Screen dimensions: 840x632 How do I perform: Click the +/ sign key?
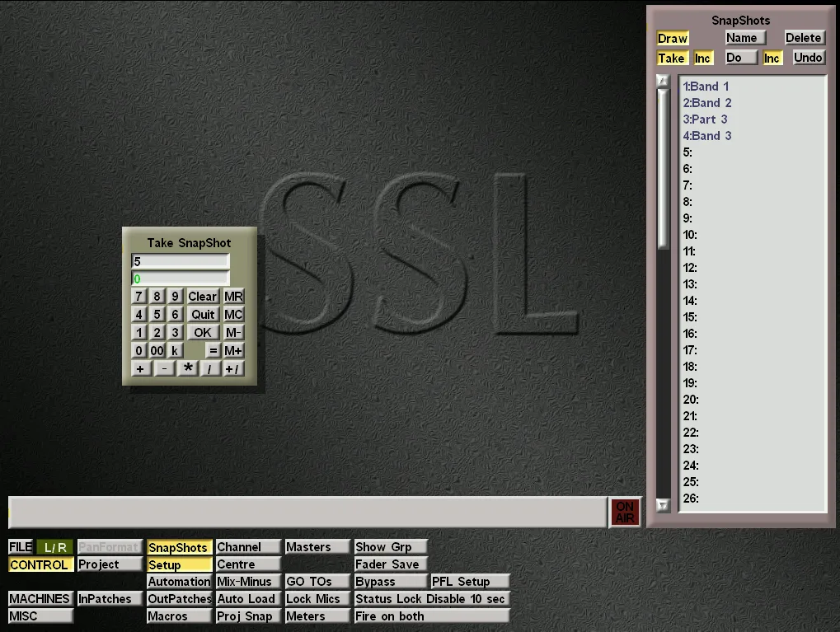pyautogui.click(x=233, y=368)
